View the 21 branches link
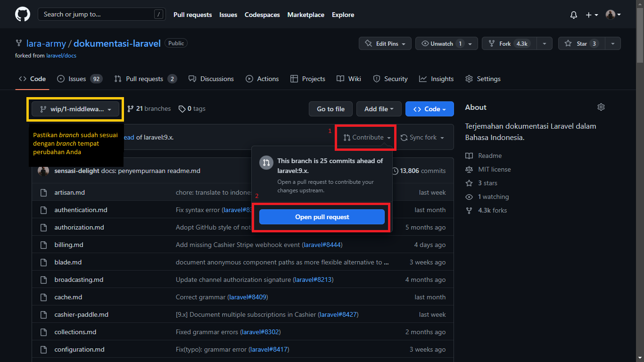Screen dimensions: 644x362 149,109
